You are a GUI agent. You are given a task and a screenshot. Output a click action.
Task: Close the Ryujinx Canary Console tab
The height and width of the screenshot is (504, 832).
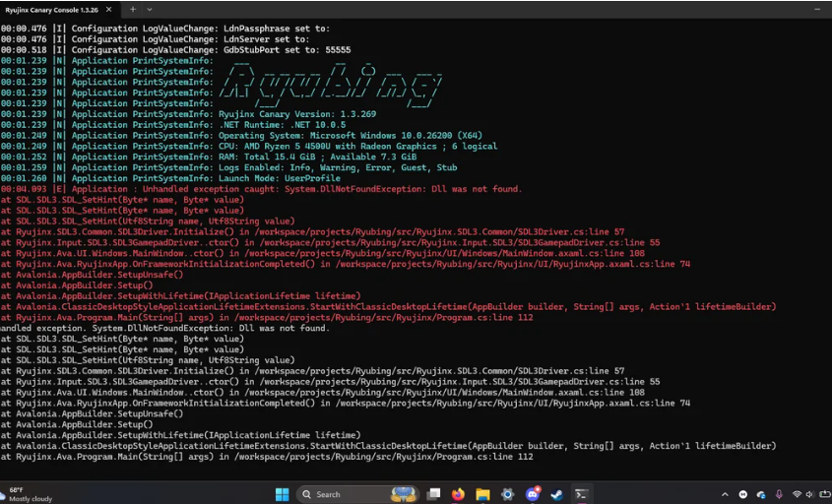[108, 10]
